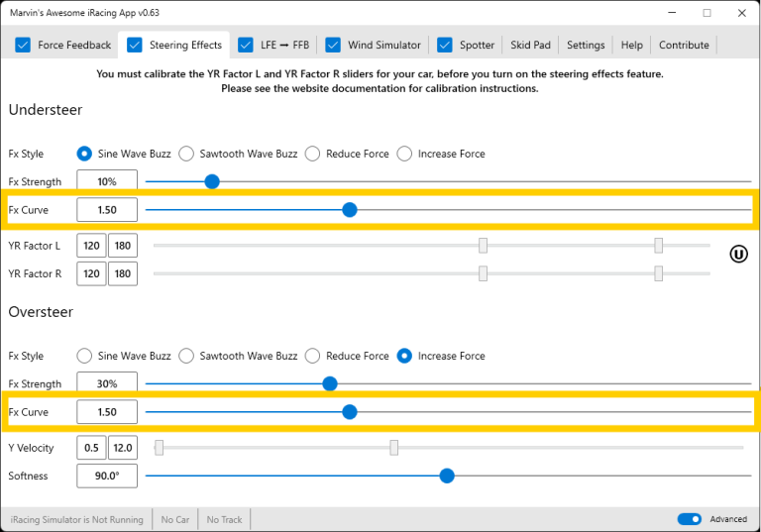Open the Skid Pad tab
This screenshot has width=761, height=532.
click(532, 45)
